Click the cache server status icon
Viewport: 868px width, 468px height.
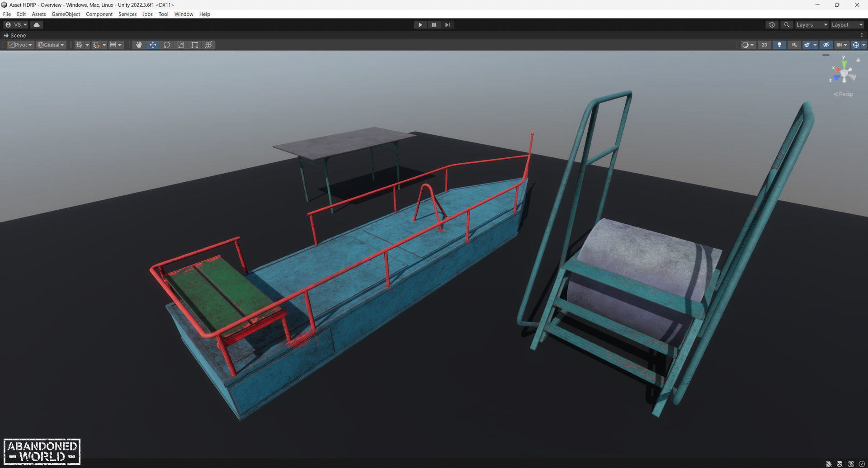pos(840,464)
